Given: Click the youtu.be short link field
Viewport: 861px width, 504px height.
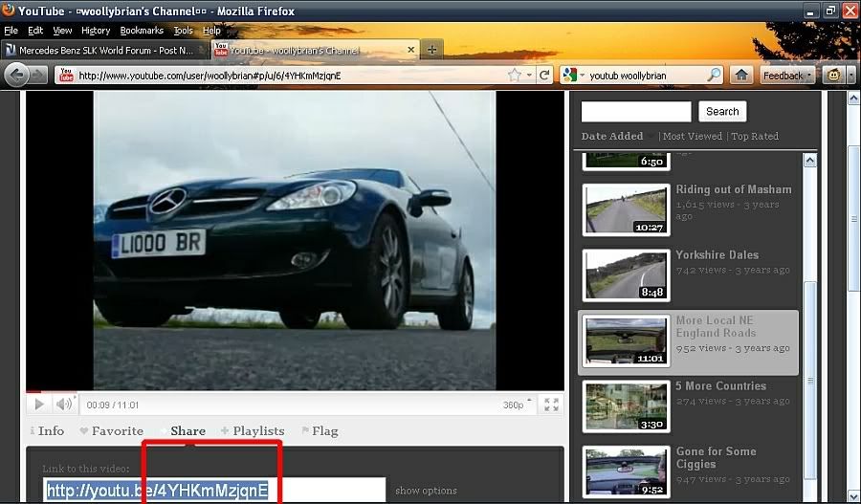Looking at the screenshot, I should 214,490.
